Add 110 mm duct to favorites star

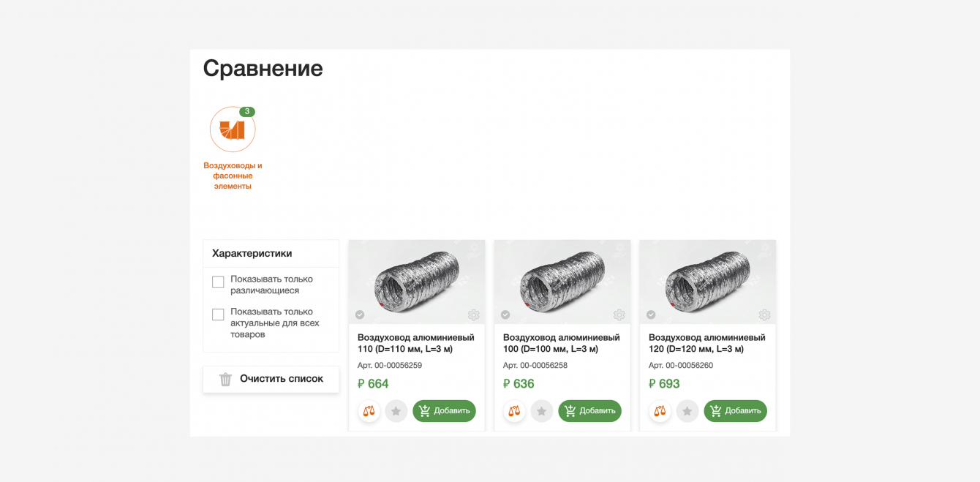(396, 411)
